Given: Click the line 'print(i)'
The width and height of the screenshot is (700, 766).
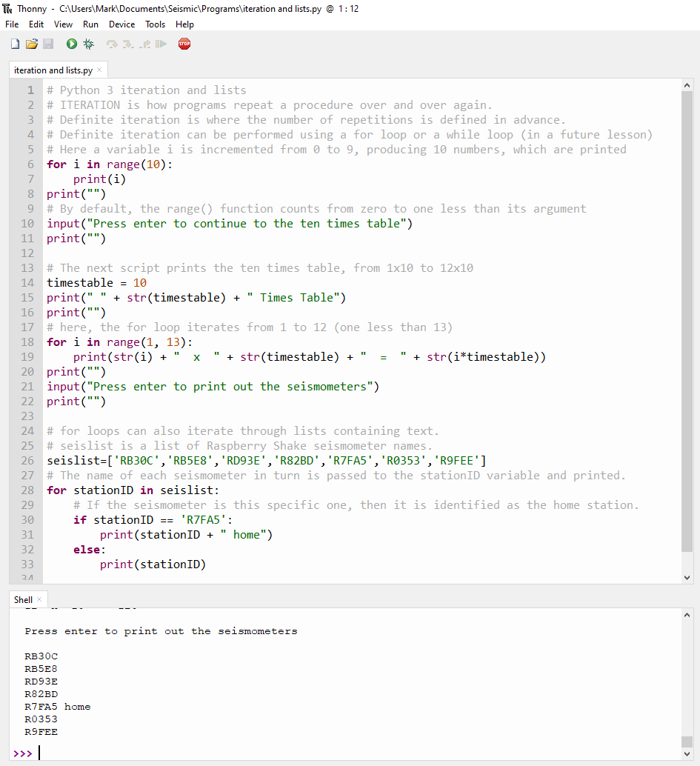Looking at the screenshot, I should click(x=100, y=179).
